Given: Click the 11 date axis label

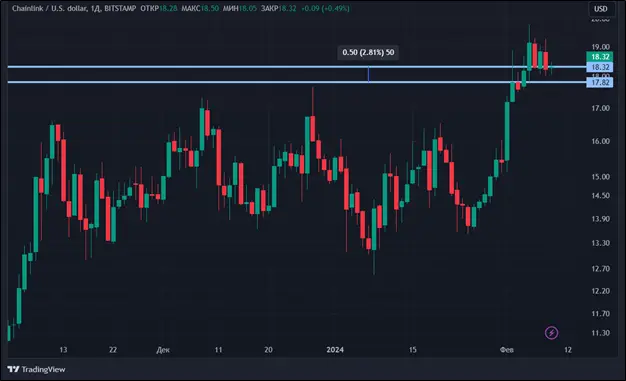Looking at the screenshot, I should point(218,350).
